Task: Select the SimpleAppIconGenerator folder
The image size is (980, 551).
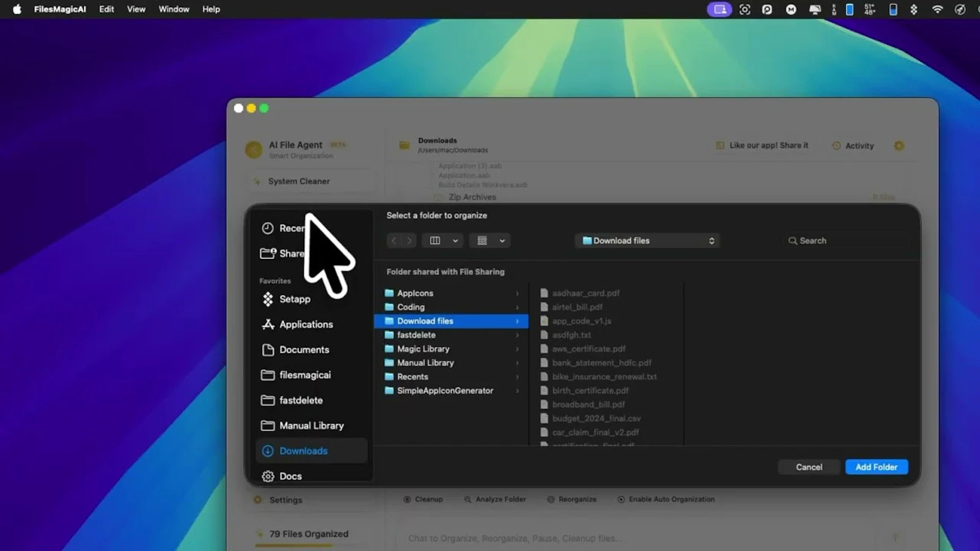Action: tap(451, 391)
